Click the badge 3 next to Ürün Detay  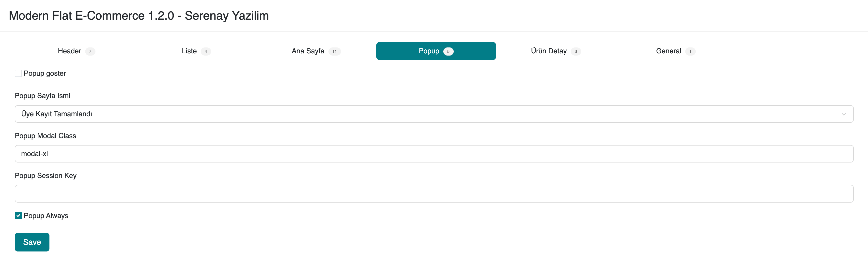[575, 52]
